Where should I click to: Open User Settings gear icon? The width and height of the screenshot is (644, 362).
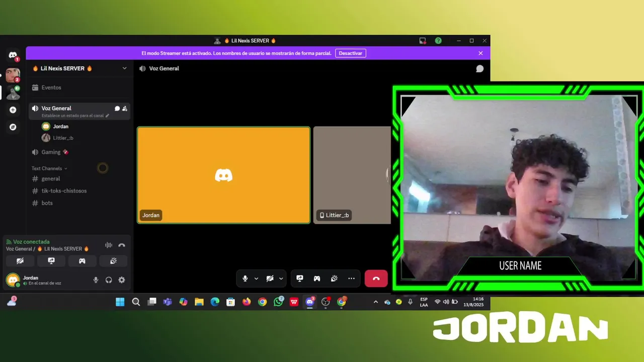122,280
